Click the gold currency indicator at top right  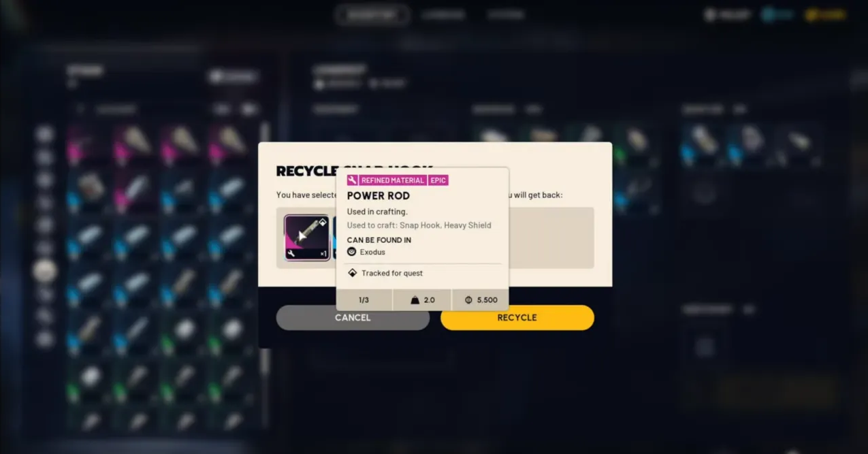(825, 15)
